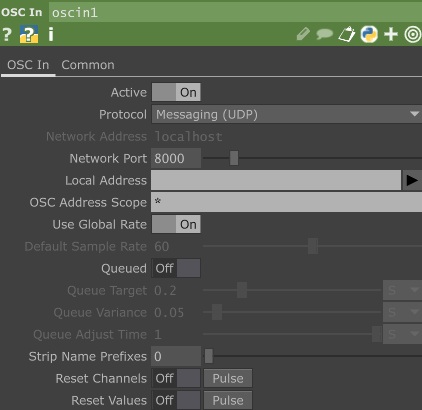
Task: Open operator help question mark icon
Action: click(7, 34)
